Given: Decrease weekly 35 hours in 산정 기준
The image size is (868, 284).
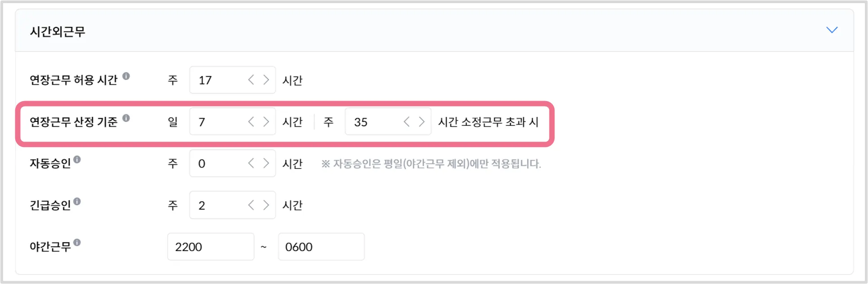Looking at the screenshot, I should 407,122.
